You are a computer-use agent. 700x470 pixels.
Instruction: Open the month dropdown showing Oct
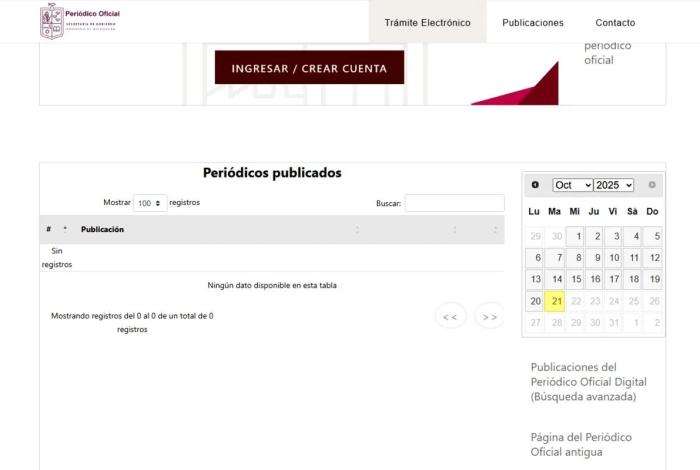(572, 185)
